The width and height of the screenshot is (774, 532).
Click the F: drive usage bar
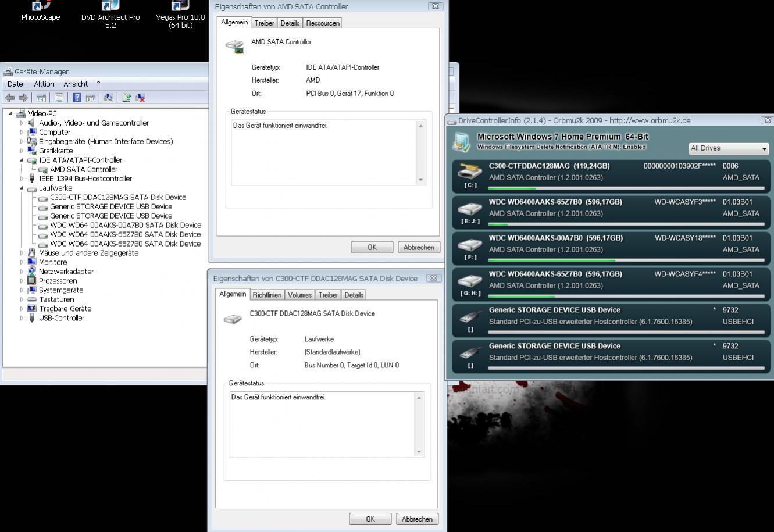click(626, 260)
